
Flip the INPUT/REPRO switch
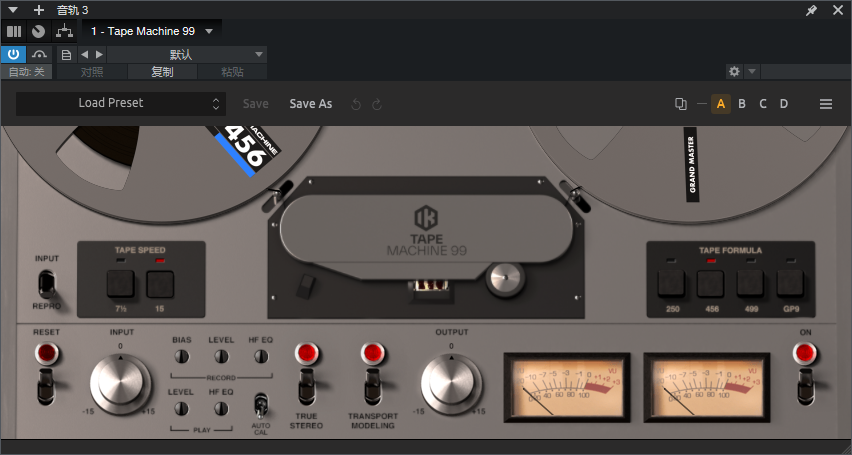click(47, 284)
